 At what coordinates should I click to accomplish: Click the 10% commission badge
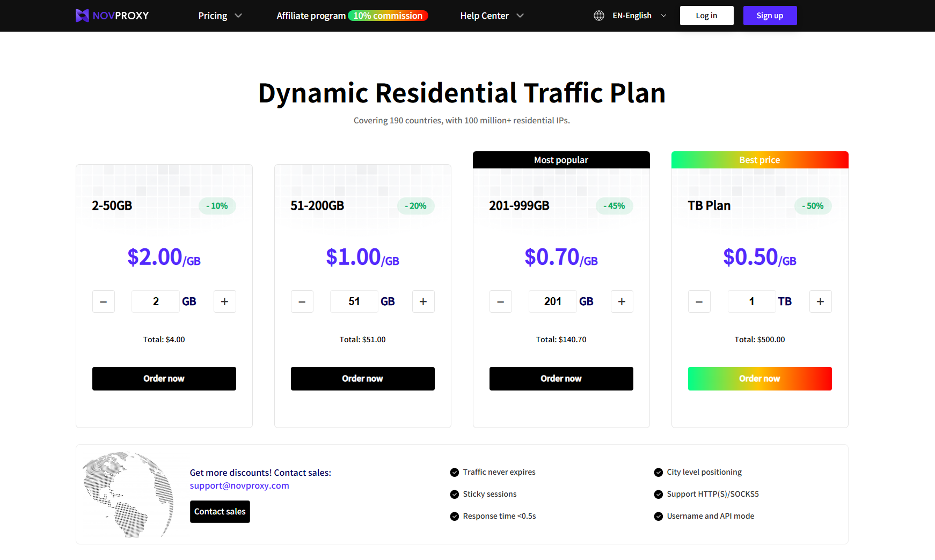pyautogui.click(x=388, y=16)
